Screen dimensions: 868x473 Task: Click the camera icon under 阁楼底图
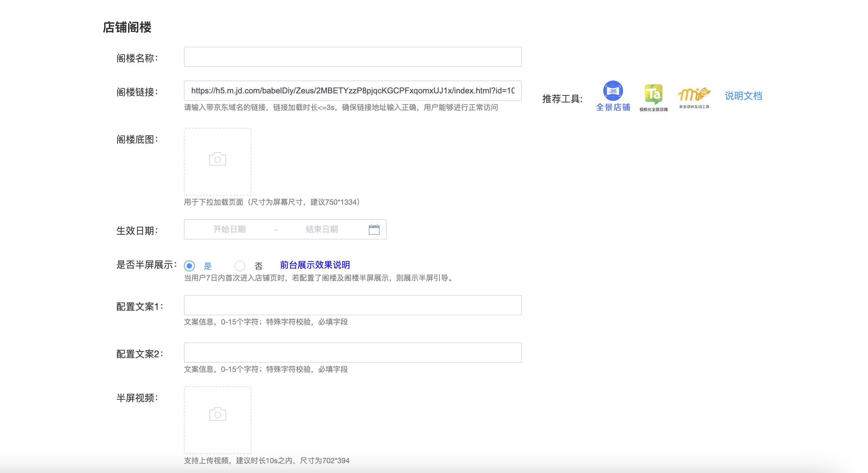[217, 159]
